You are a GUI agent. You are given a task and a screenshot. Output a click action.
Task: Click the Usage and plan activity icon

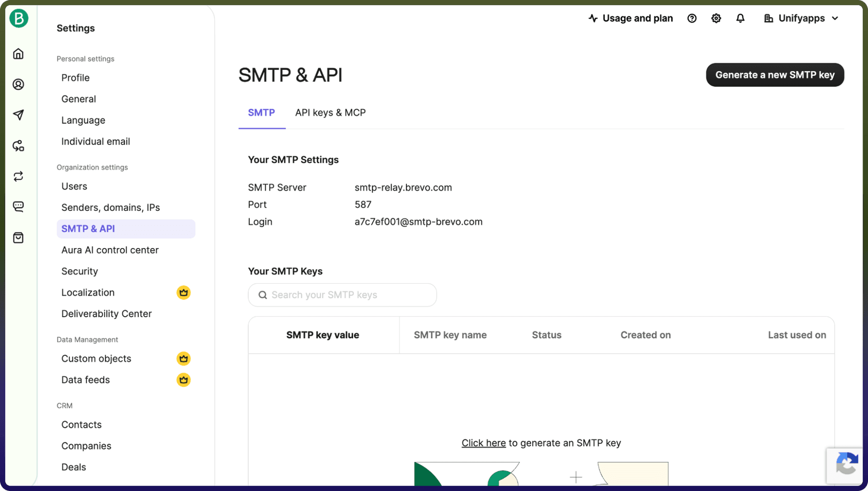tap(593, 19)
